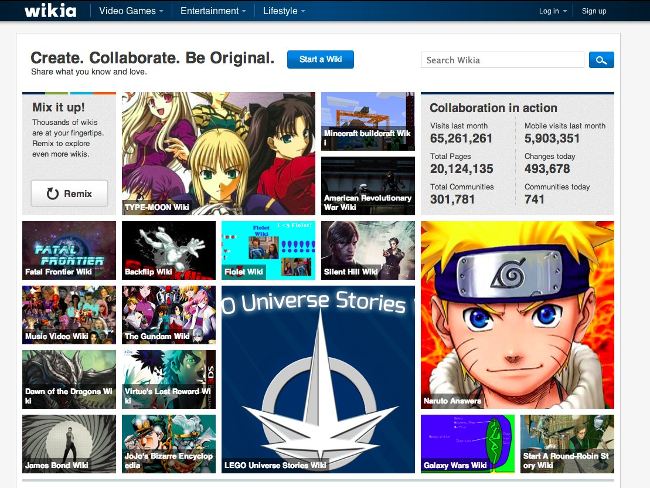
Task: Click inside the Search Wikia field
Action: click(503, 60)
